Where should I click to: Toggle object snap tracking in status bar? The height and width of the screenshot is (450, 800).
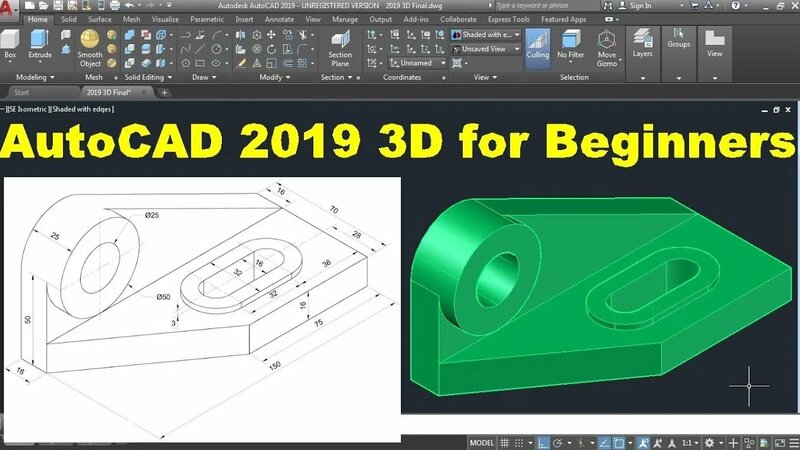(x=605, y=443)
